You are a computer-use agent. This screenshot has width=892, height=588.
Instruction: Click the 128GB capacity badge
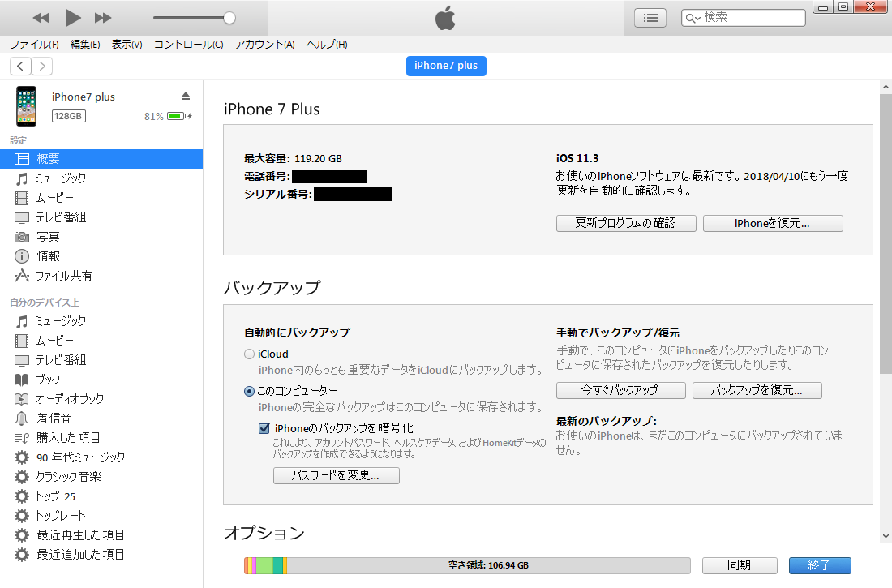tap(69, 116)
